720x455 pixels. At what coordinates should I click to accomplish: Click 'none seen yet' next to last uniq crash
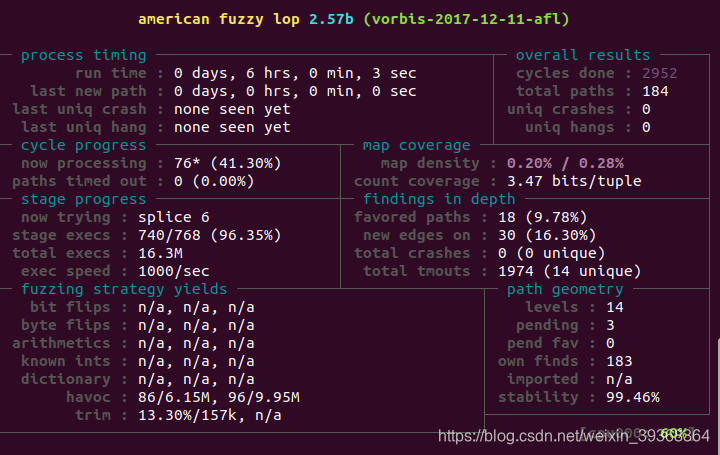pos(232,109)
